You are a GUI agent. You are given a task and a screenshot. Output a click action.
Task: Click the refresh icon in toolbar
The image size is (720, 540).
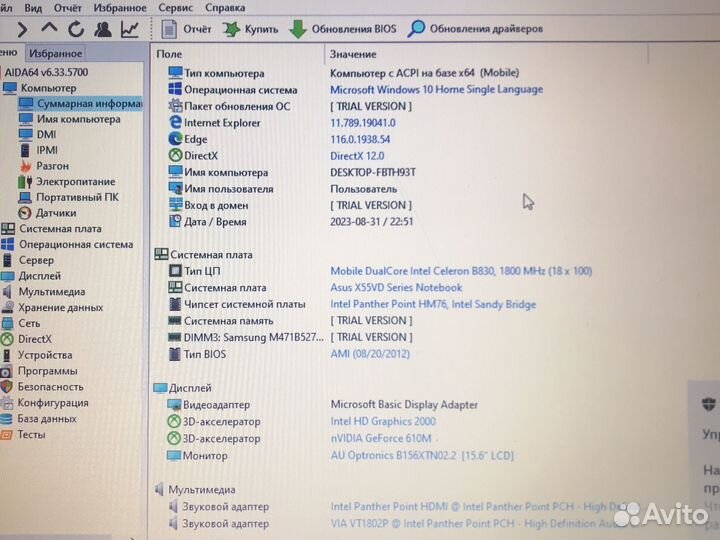pyautogui.click(x=76, y=29)
